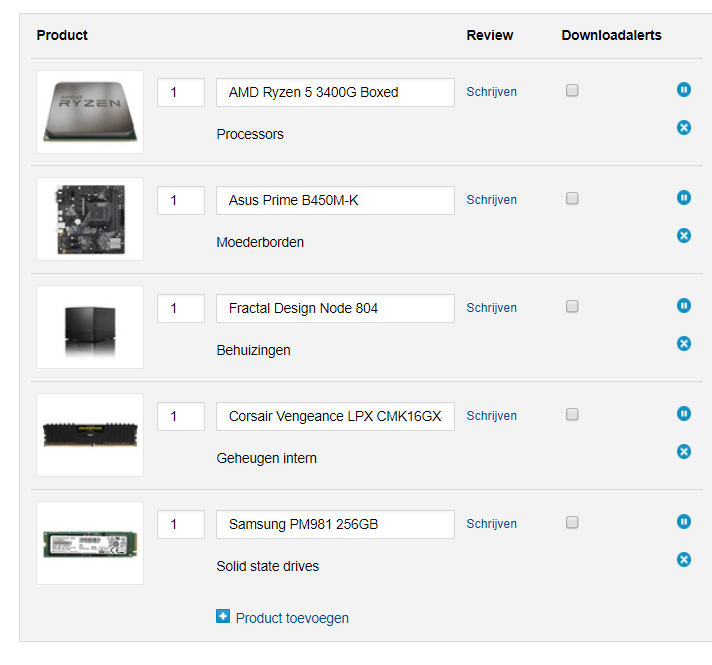712x665 pixels.
Task: Click Schrijven review link for Corsair Vengeance
Action: (491, 416)
